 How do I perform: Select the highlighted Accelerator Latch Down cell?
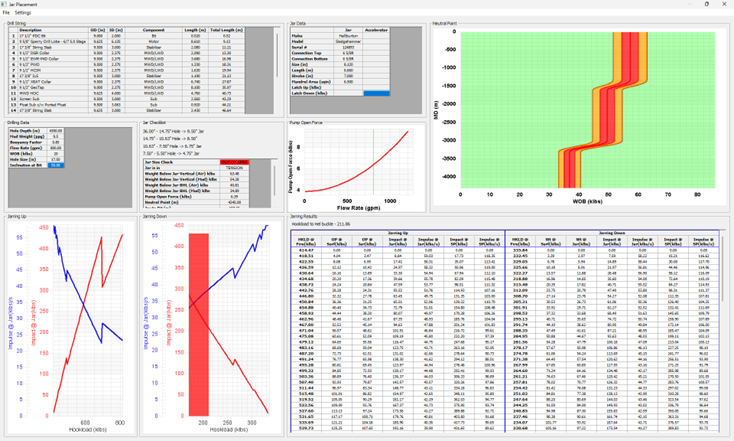tap(377, 93)
